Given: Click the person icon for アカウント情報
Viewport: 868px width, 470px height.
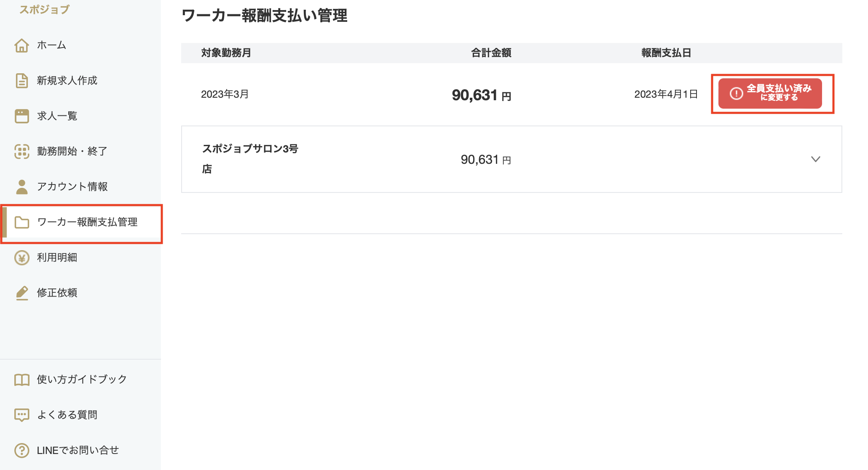Looking at the screenshot, I should coord(21,187).
